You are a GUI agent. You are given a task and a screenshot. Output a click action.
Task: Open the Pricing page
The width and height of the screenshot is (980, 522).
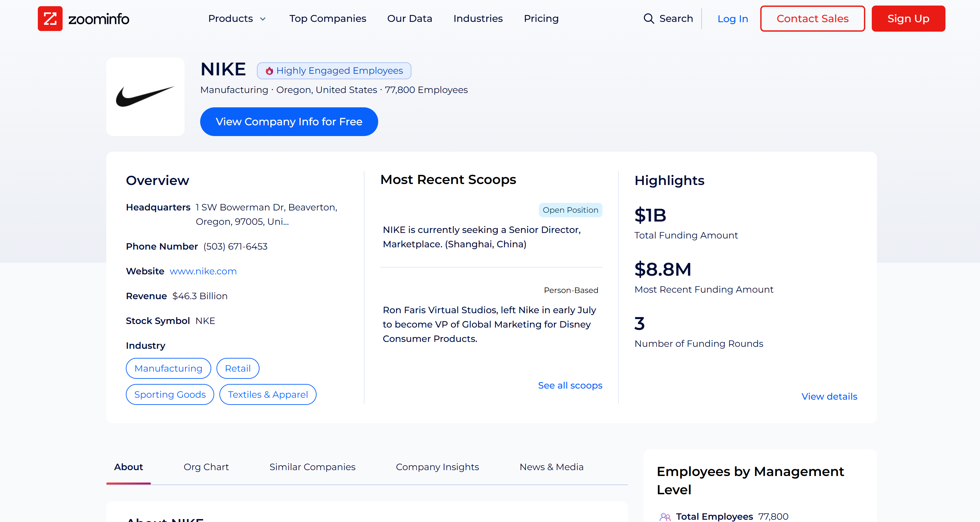(541, 18)
